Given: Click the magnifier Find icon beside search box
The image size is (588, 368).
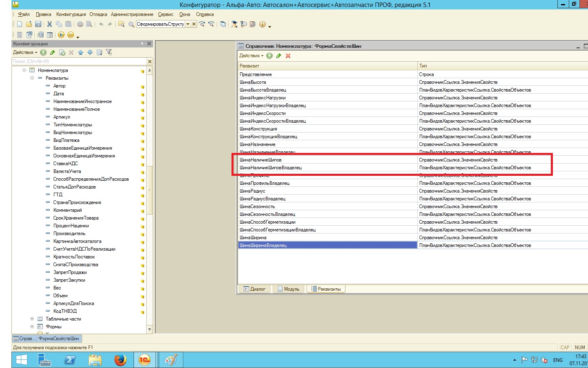Looking at the screenshot, I should coord(131,24).
